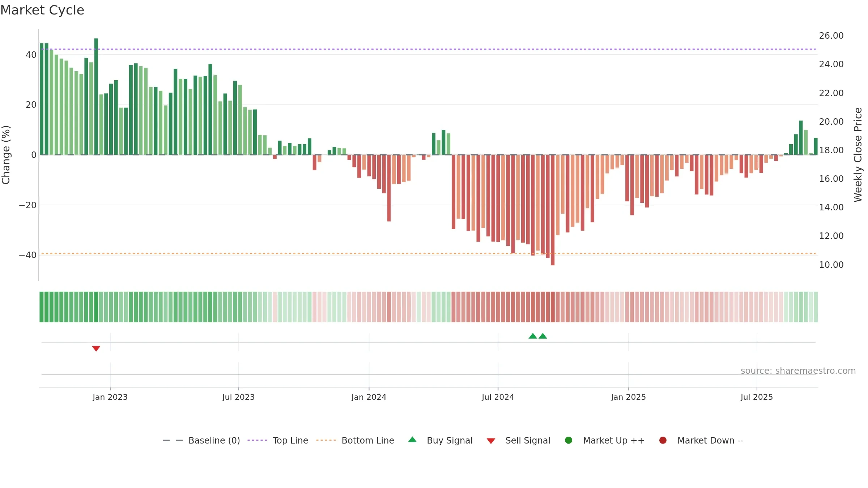The height and width of the screenshot is (488, 868).
Task: Click the 40 change axis label
Action: click(31, 55)
